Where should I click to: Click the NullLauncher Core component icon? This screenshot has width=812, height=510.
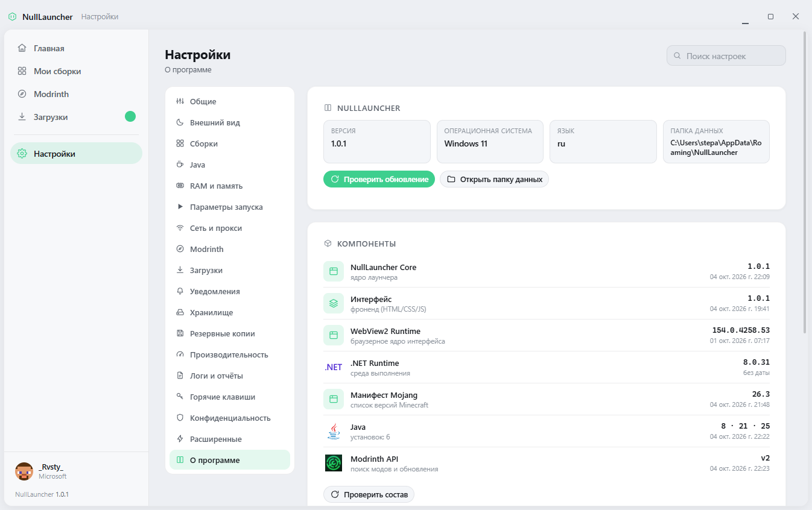click(334, 271)
